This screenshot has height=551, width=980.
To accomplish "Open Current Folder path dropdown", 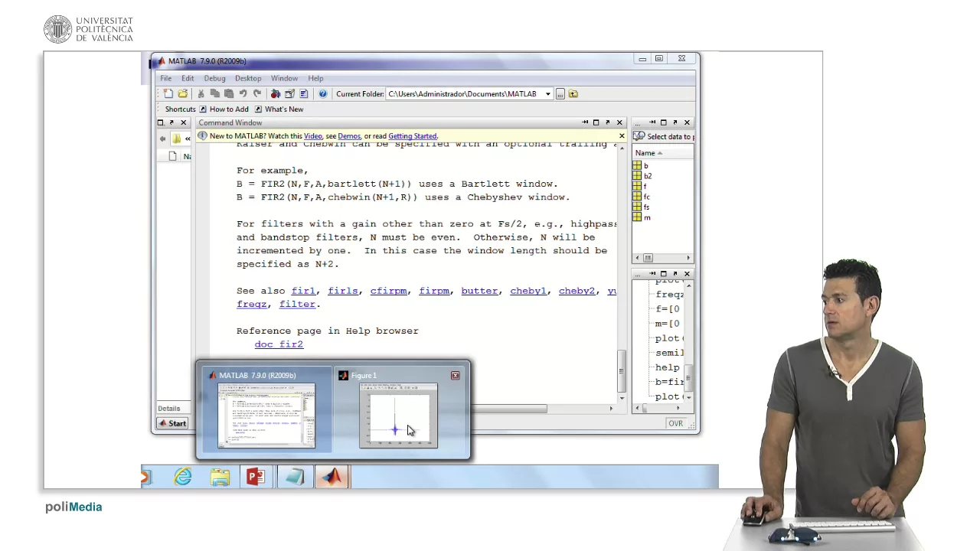I will [547, 94].
